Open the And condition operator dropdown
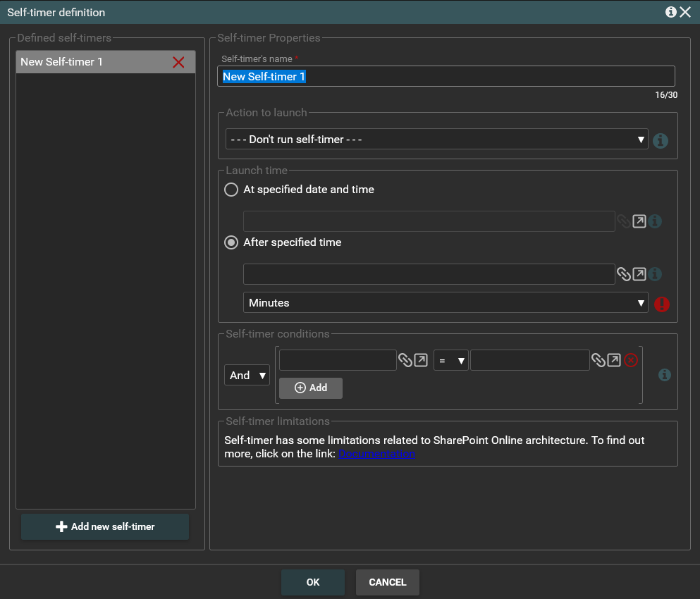 click(247, 376)
